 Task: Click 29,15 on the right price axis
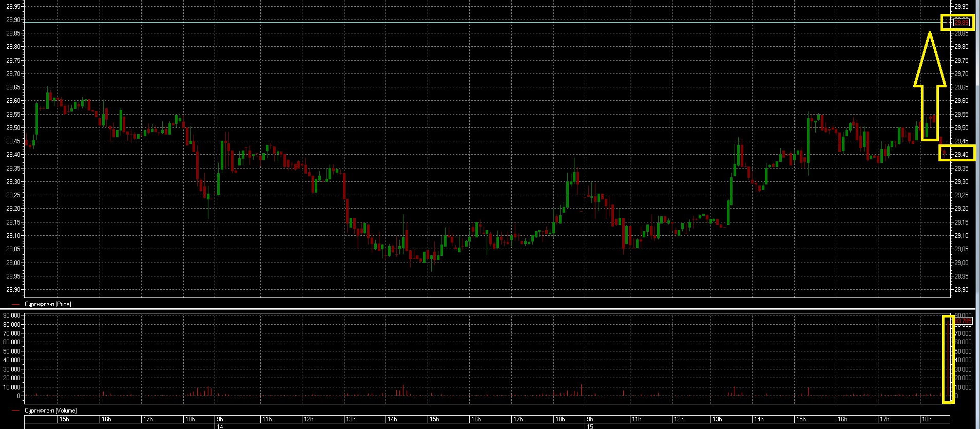coord(962,222)
